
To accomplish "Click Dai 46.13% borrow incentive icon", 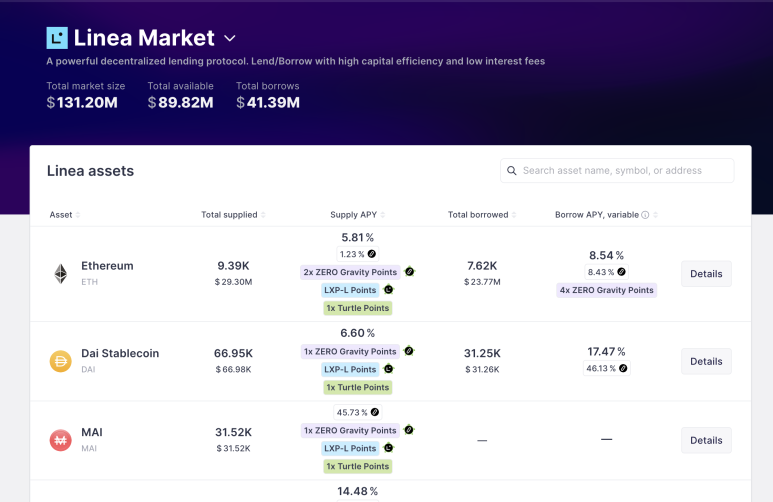I will [x=623, y=368].
